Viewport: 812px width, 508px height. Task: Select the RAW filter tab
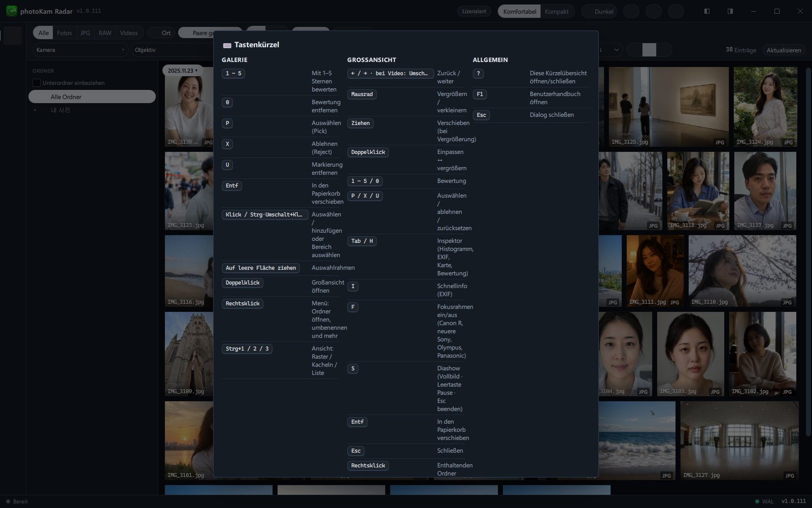105,33
